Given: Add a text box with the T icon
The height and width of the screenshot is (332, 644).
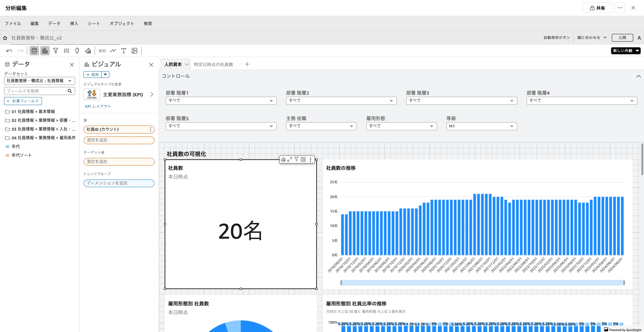Looking at the screenshot, I should 124,51.
